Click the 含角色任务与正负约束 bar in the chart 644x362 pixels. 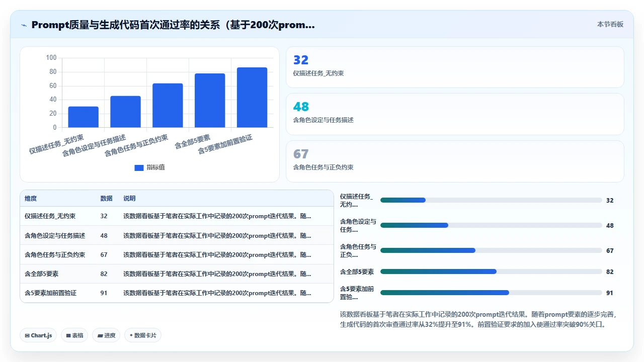[x=168, y=105]
